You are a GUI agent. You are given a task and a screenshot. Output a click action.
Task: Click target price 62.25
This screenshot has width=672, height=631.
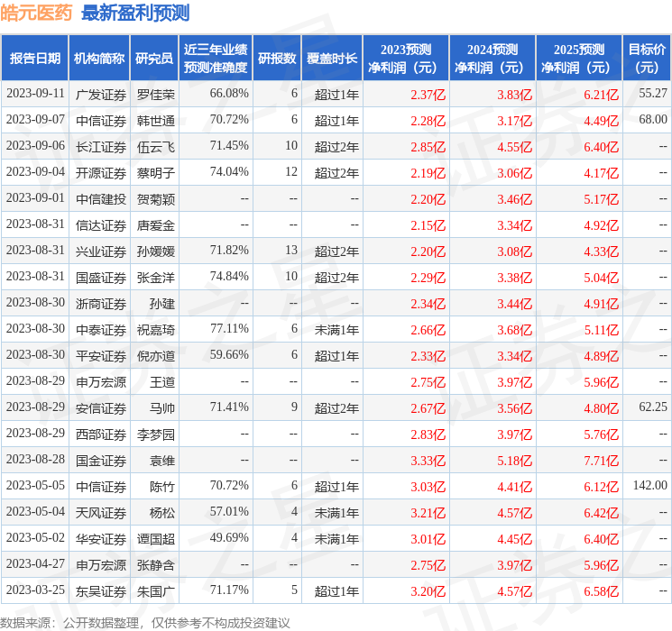coord(653,407)
